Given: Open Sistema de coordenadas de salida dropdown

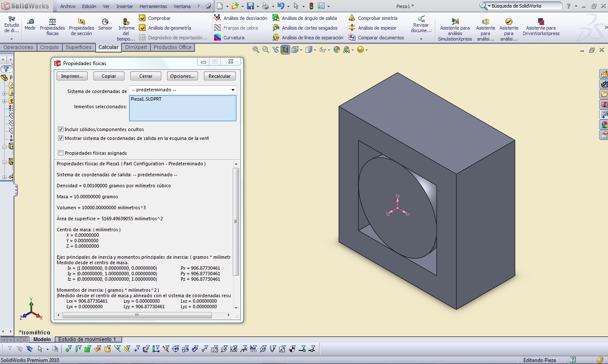Looking at the screenshot, I should tap(183, 90).
